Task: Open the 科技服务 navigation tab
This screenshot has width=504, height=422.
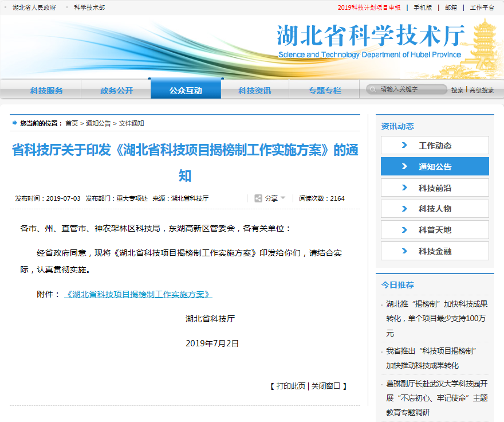Action: coord(46,91)
